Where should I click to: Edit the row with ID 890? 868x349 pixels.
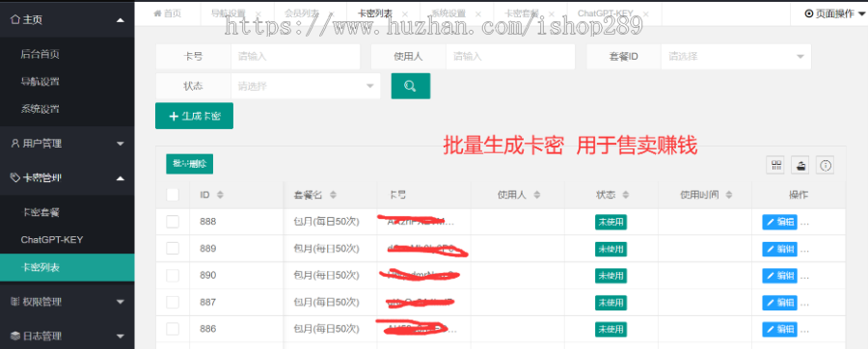click(x=780, y=276)
